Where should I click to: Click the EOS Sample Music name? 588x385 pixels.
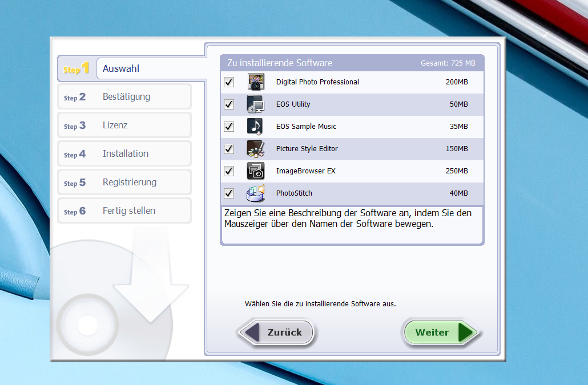[307, 127]
